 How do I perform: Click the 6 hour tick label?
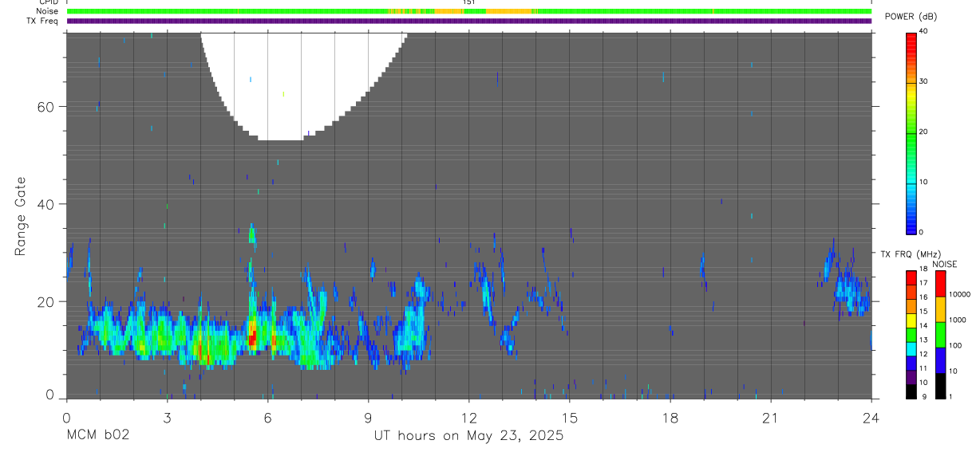[267, 418]
